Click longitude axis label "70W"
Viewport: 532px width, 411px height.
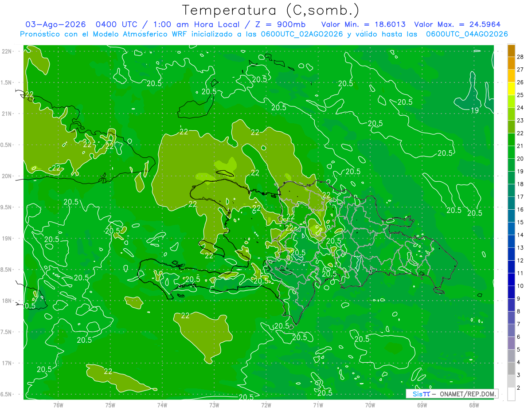tap(370, 405)
